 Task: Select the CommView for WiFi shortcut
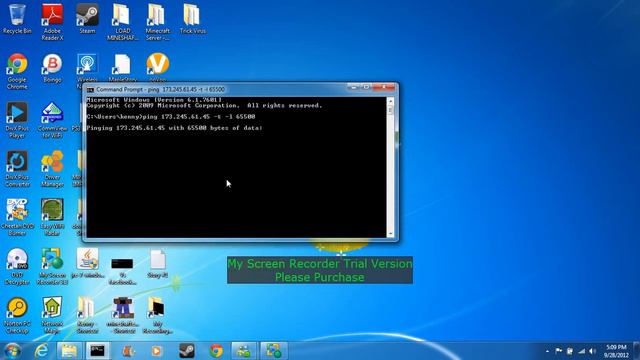click(52, 120)
